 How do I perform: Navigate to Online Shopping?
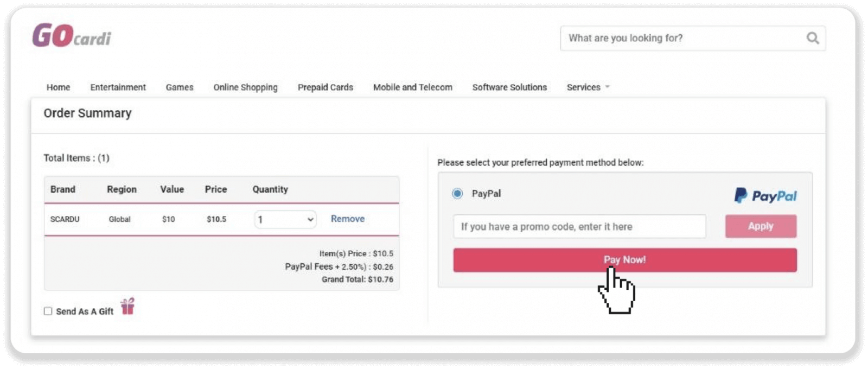click(245, 87)
